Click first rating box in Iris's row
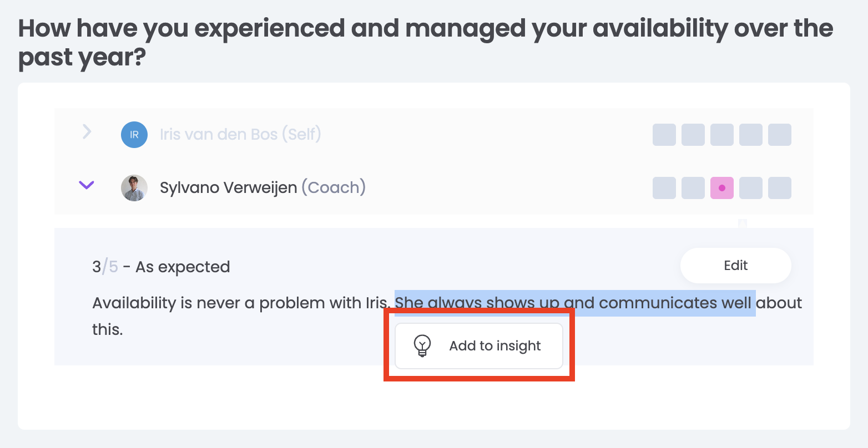This screenshot has width=868, height=448. coord(664,135)
